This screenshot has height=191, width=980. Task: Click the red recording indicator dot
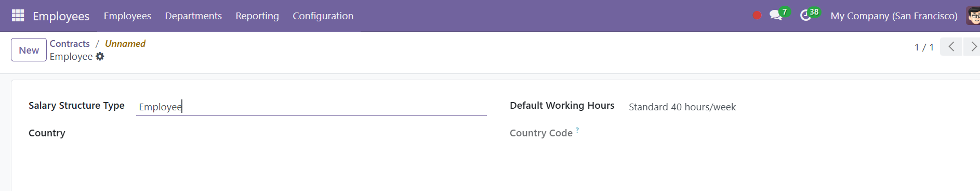(757, 16)
